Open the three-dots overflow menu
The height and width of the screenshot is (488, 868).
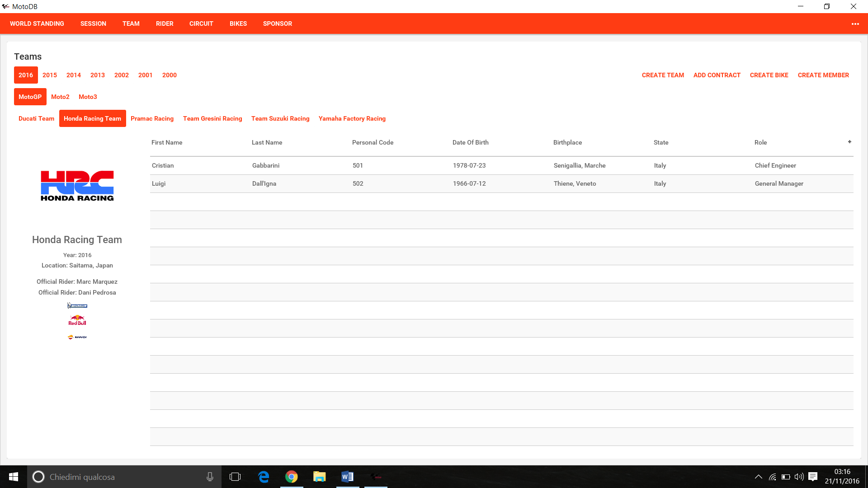pyautogui.click(x=855, y=24)
